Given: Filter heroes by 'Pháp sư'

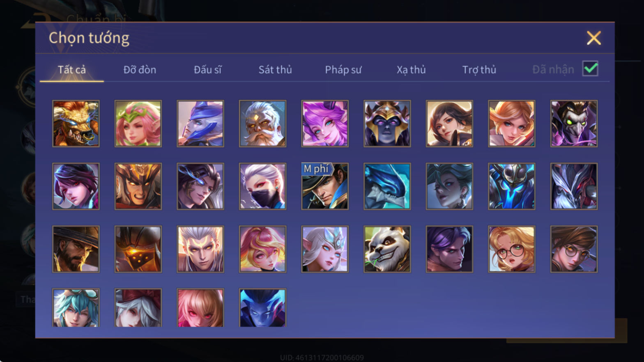Looking at the screenshot, I should tap(343, 70).
